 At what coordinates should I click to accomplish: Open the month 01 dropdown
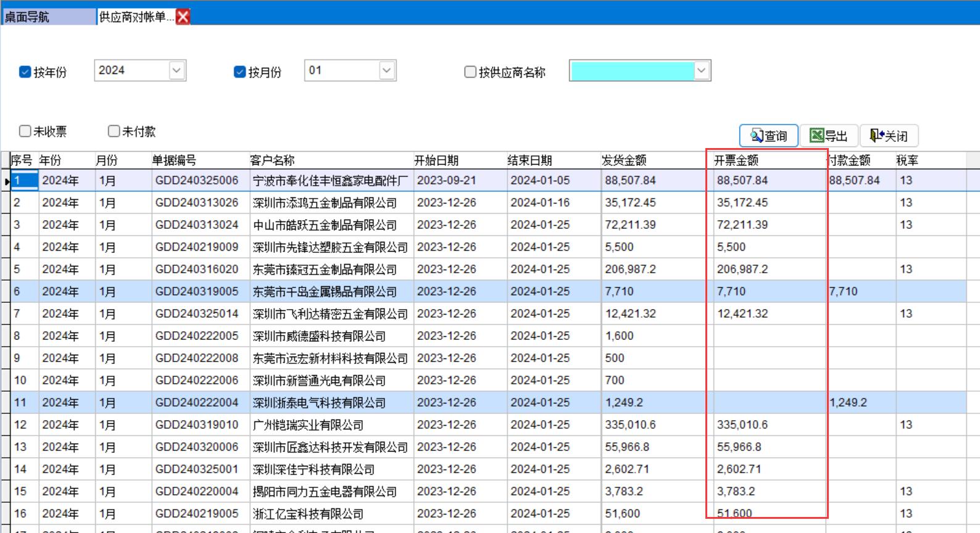[386, 70]
